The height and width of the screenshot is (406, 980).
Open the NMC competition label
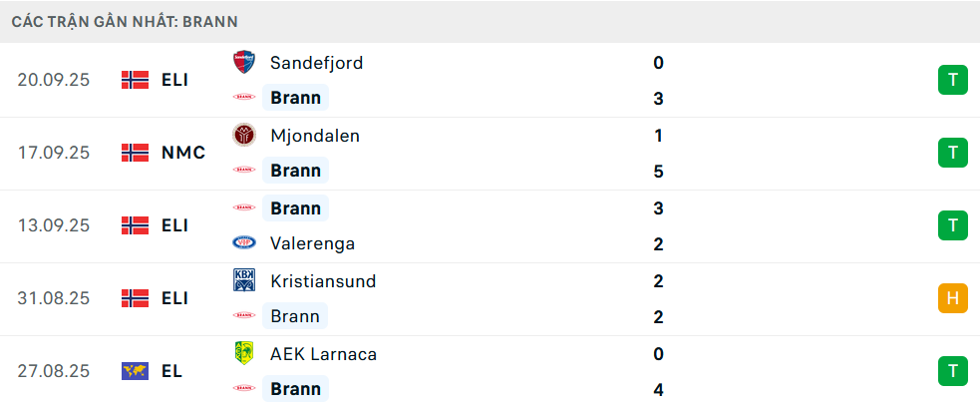[183, 153]
